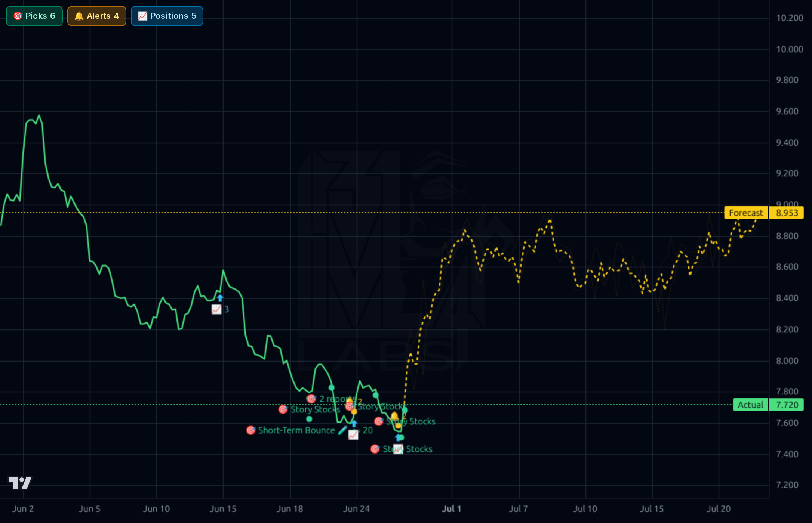This screenshot has width=812, height=523.
Task: Click the Jul 20 date label
Action: (x=718, y=509)
